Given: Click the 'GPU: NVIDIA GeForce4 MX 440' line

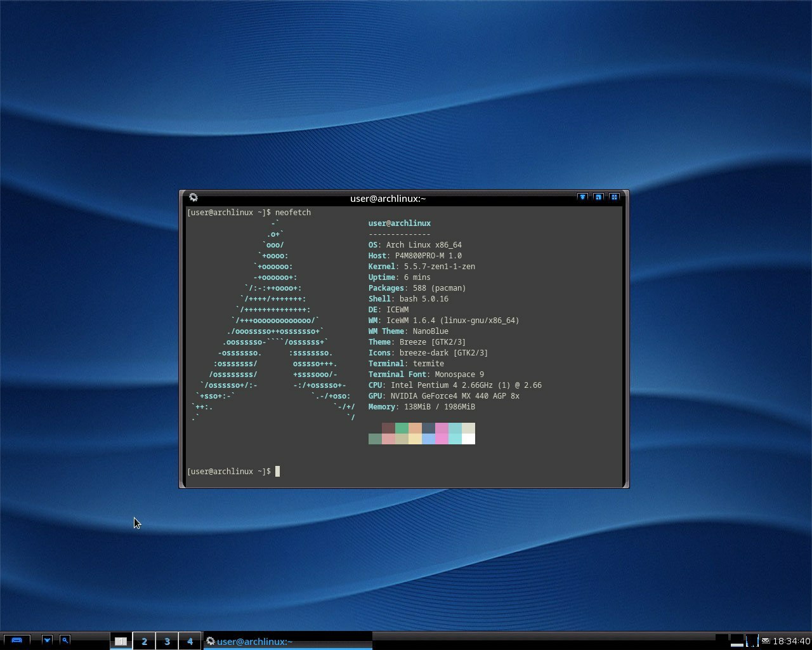Looking at the screenshot, I should pos(444,396).
